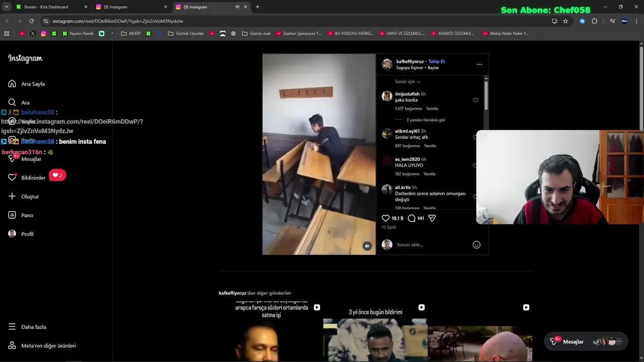This screenshot has height=362, width=644.
Task: Open kafkefliyoruz profile name
Action: click(x=410, y=61)
